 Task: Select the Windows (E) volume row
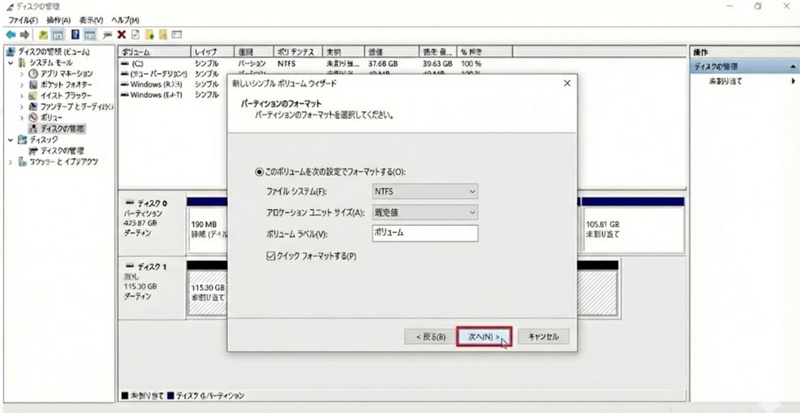click(156, 95)
